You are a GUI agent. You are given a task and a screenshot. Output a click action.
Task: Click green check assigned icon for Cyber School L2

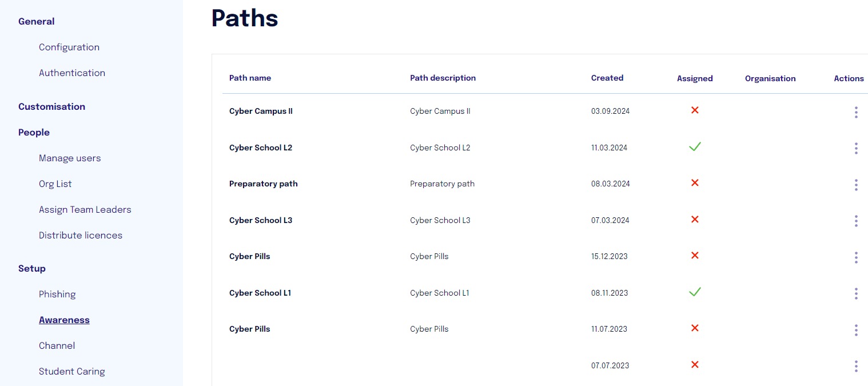coord(695,147)
